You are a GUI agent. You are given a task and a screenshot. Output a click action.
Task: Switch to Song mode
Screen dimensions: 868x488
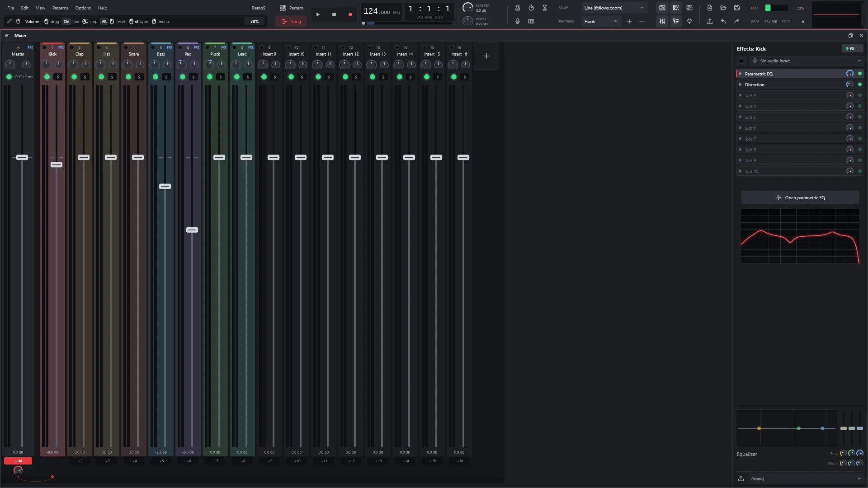[x=291, y=21]
